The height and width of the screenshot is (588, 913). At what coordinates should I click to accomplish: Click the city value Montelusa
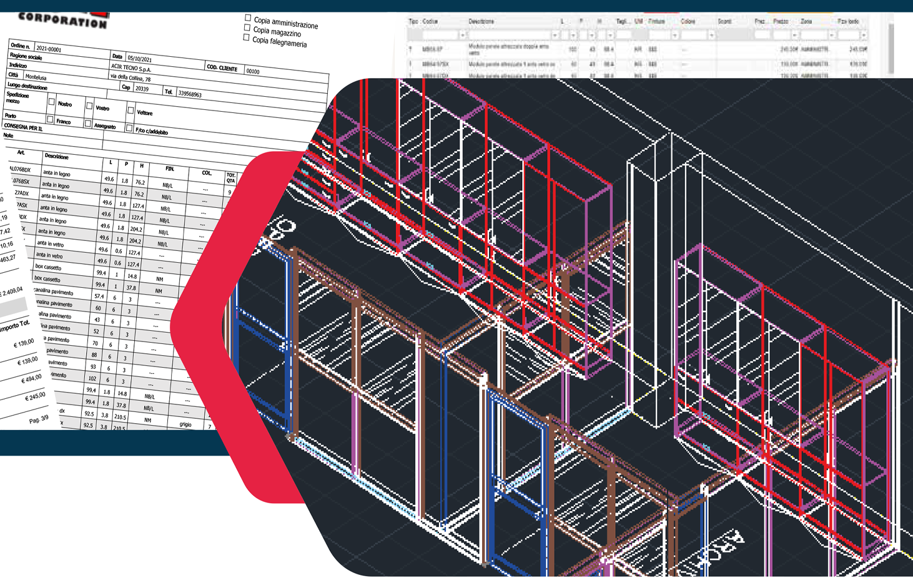click(36, 77)
